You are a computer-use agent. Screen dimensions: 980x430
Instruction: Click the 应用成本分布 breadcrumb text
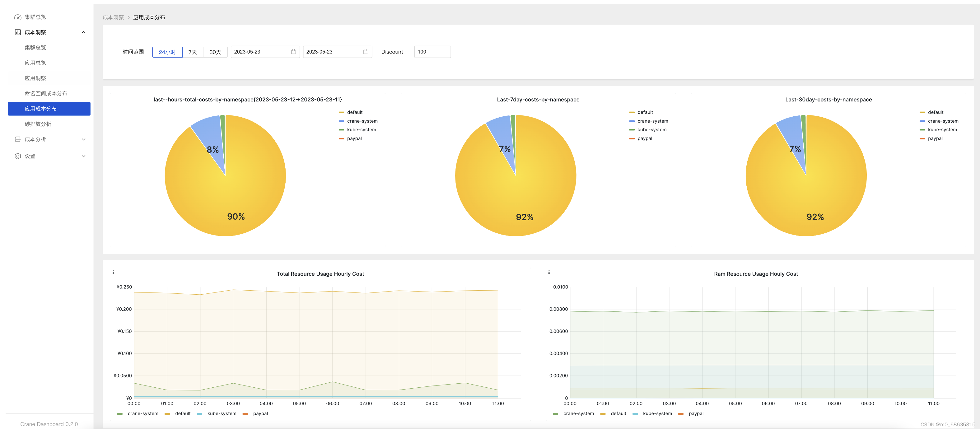149,17
